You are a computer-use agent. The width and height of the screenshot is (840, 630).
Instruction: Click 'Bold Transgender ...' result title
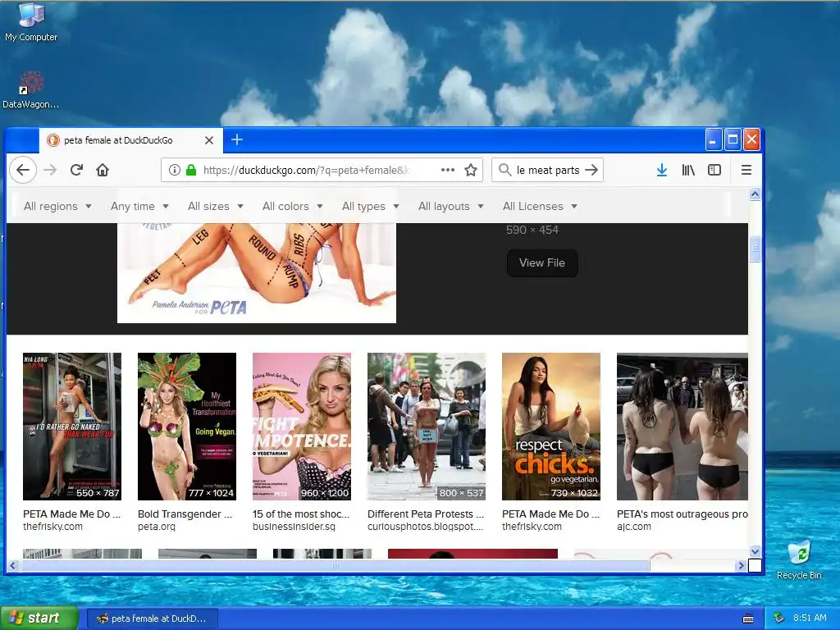pyautogui.click(x=185, y=514)
